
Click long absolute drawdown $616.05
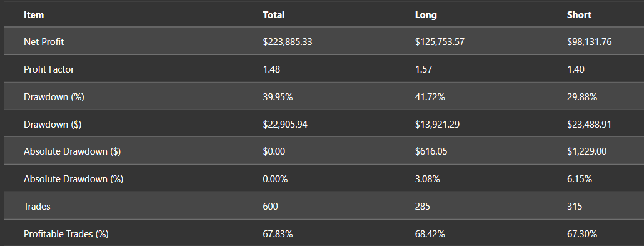point(431,151)
